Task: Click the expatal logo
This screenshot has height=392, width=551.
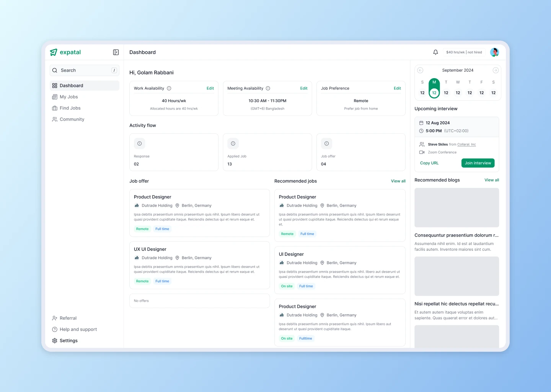Action: tap(65, 52)
